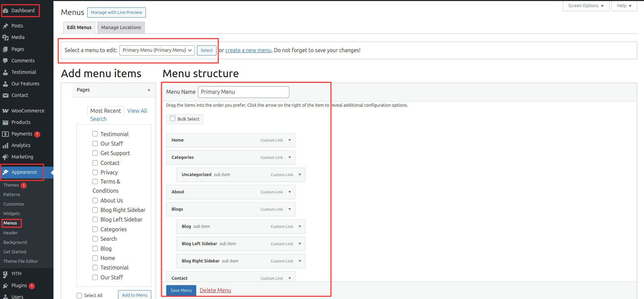Switch to the Manage Locations tab
Image resolution: width=644 pixels, height=299 pixels.
tap(121, 27)
